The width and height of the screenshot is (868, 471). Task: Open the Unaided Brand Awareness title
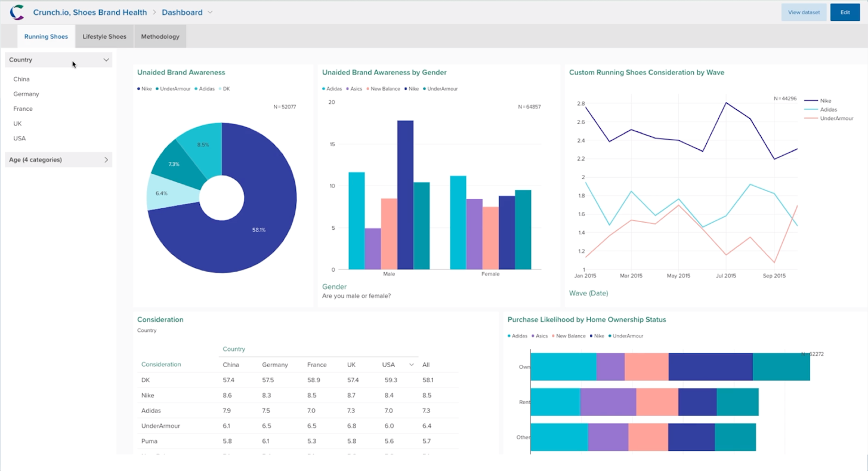click(x=181, y=72)
